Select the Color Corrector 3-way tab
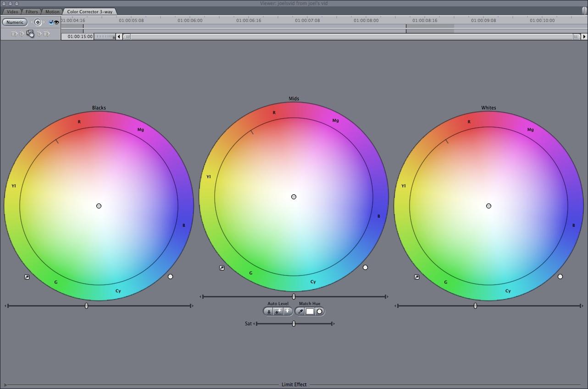This screenshot has height=389, width=588. pos(90,11)
